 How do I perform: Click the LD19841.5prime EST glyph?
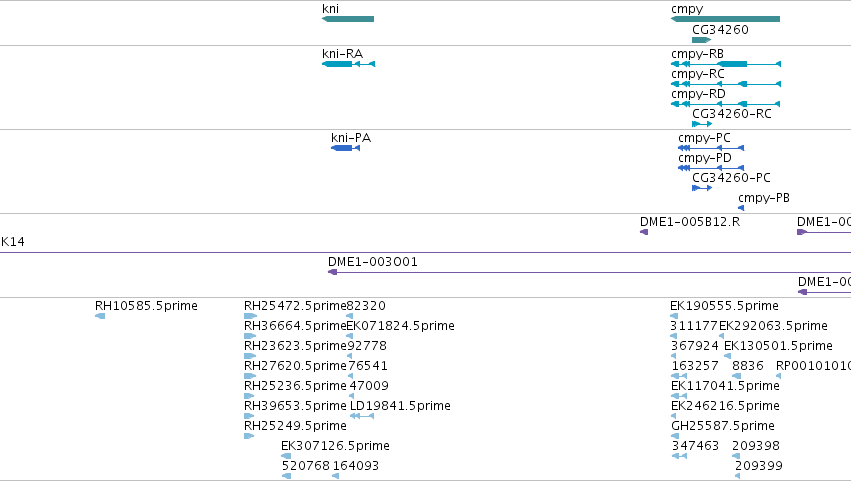pos(361,416)
